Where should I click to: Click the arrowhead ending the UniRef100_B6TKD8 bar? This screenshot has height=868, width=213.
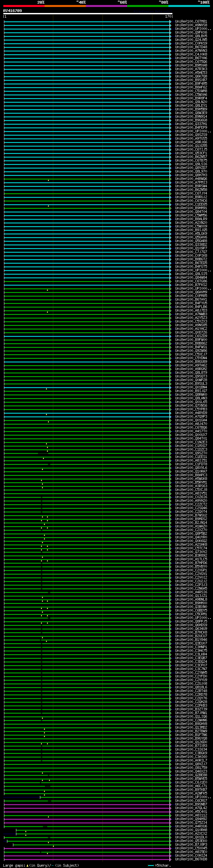point(170,859)
